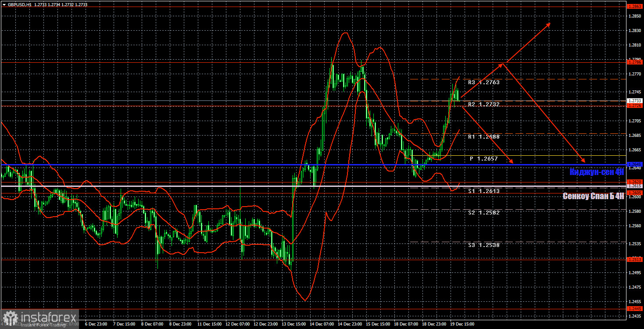This screenshot has width=644, height=329.
Task: Click the 1.2726 red level tag
Action: (x=635, y=106)
